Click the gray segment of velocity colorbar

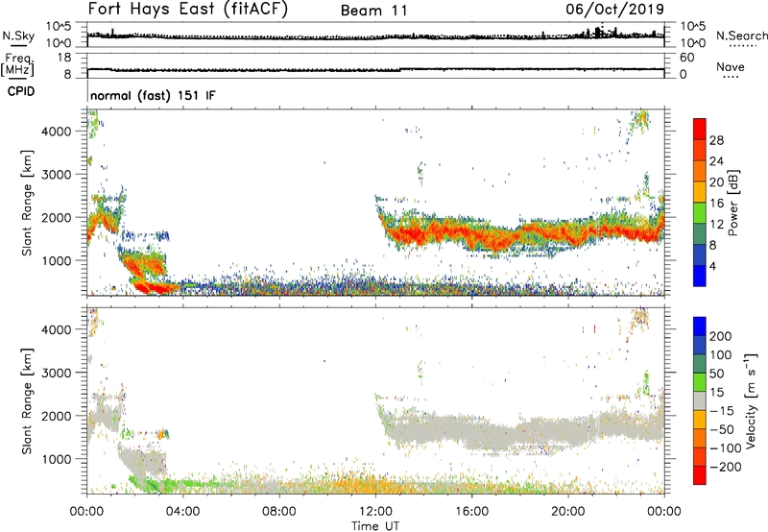tap(700, 400)
